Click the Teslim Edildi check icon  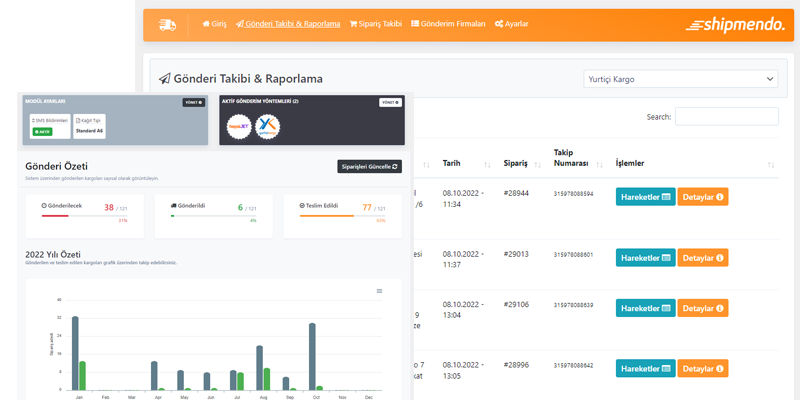point(302,206)
